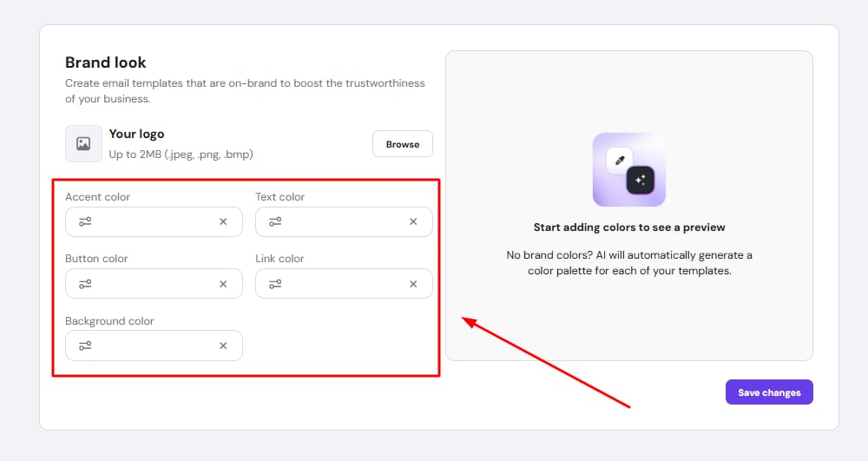Clear the Accent color field

[x=223, y=221]
